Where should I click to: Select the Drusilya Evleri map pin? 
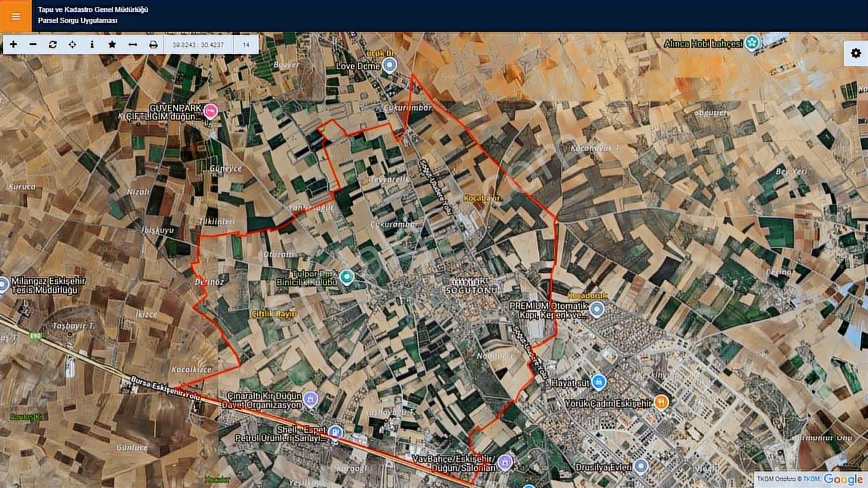click(x=641, y=467)
